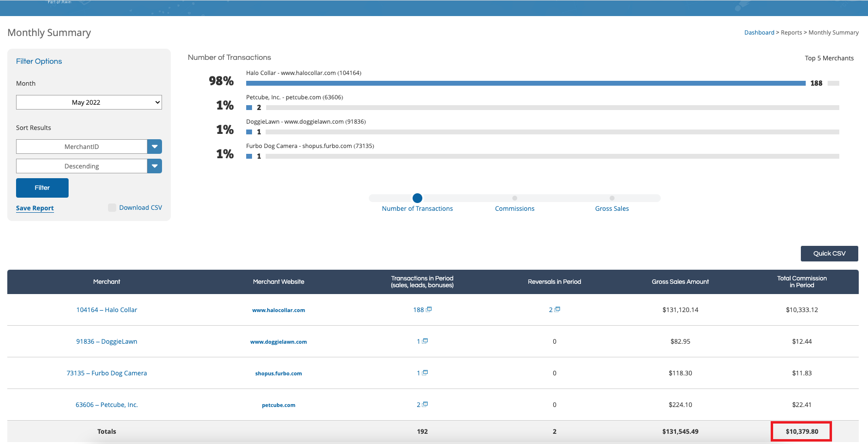The height and width of the screenshot is (444, 868).
Task: Click Petcube gross sales $224.10
Action: (680, 405)
